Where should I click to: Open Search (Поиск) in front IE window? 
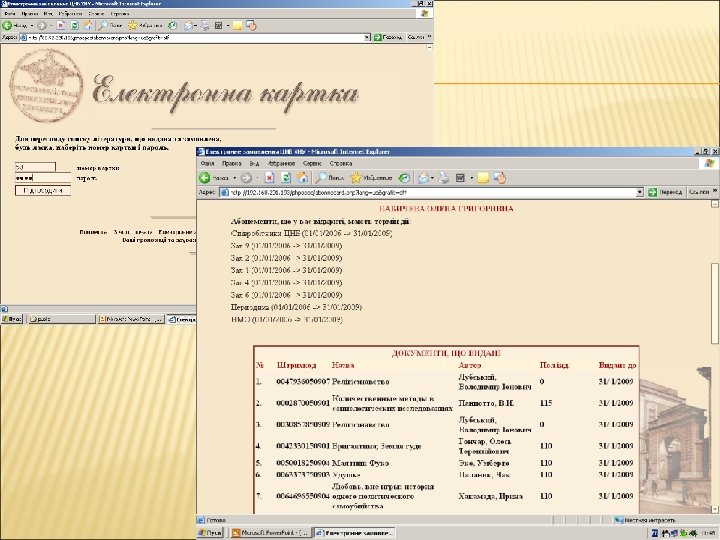click(x=329, y=178)
